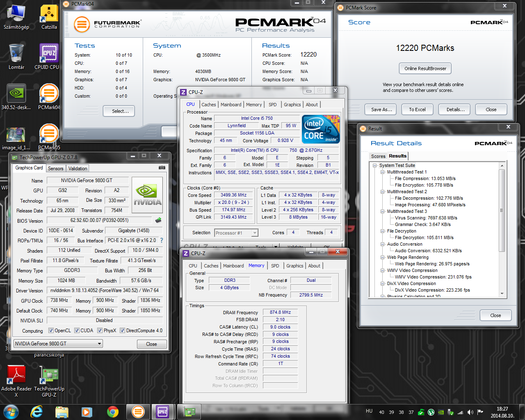Open Windows Explorer from the taskbar

point(62,412)
